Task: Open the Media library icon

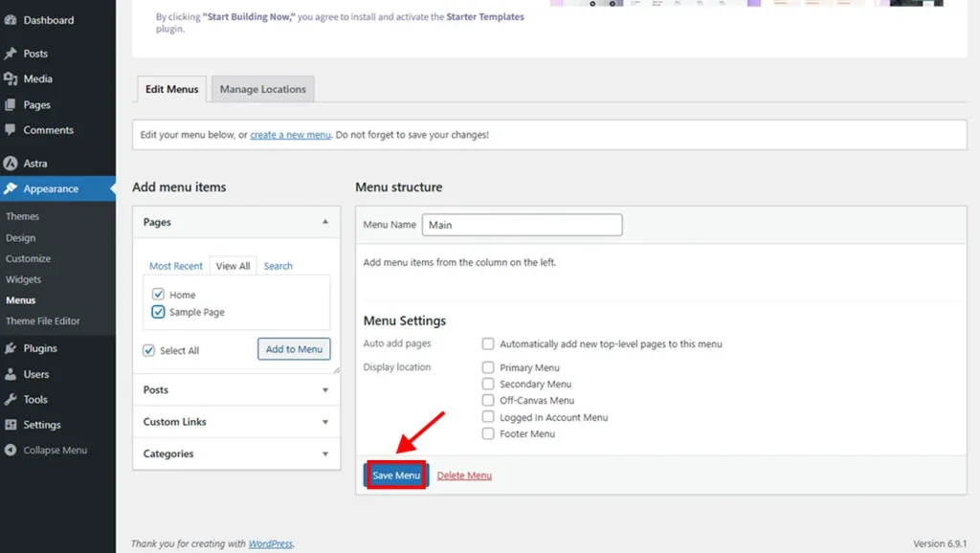Action: [x=11, y=78]
